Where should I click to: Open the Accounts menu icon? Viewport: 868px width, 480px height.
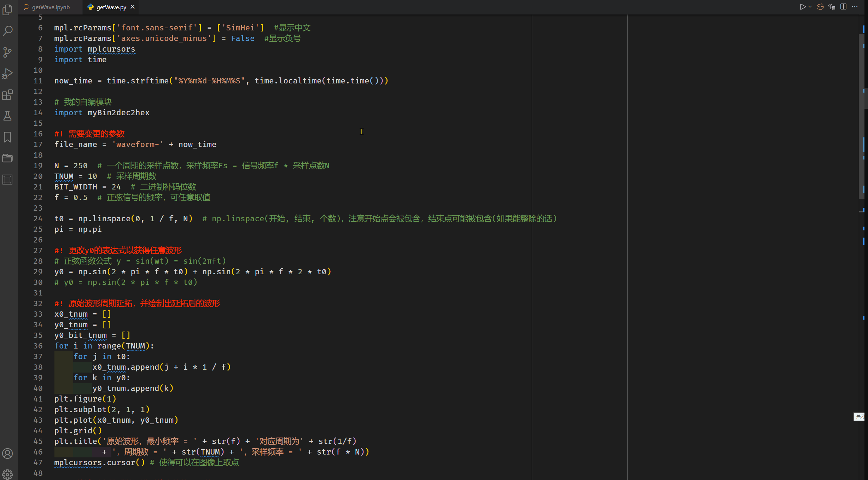pos(7,453)
